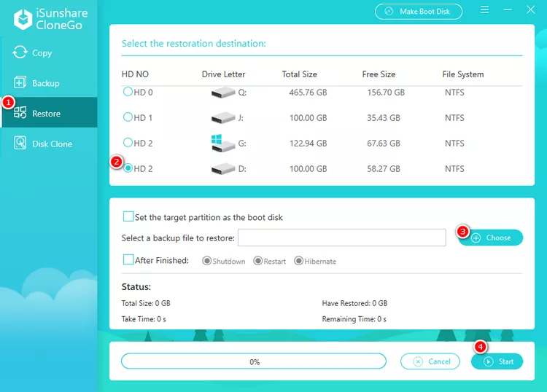Open the Restore tab label

tap(47, 114)
